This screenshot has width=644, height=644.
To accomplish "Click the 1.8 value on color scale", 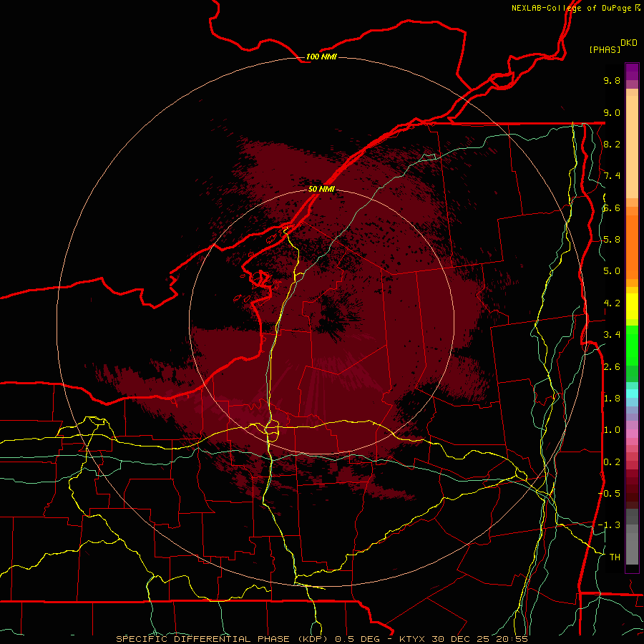I will coord(612,399).
